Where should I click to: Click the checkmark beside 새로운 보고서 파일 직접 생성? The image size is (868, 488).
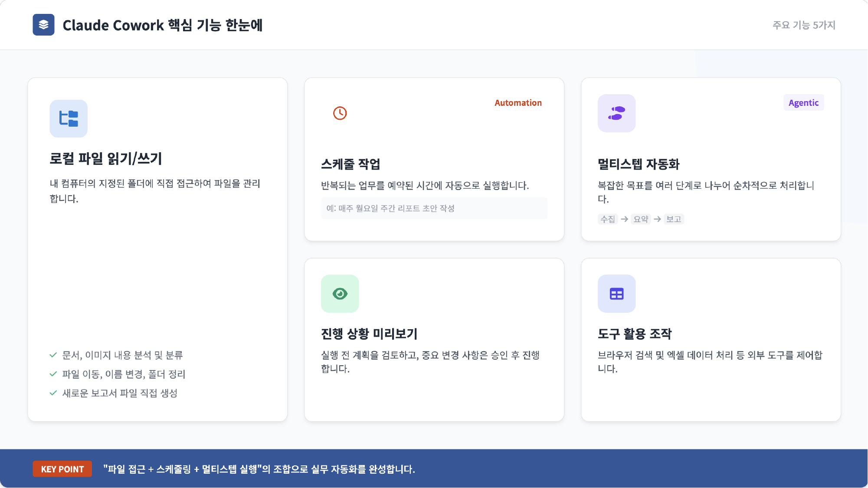(x=53, y=393)
